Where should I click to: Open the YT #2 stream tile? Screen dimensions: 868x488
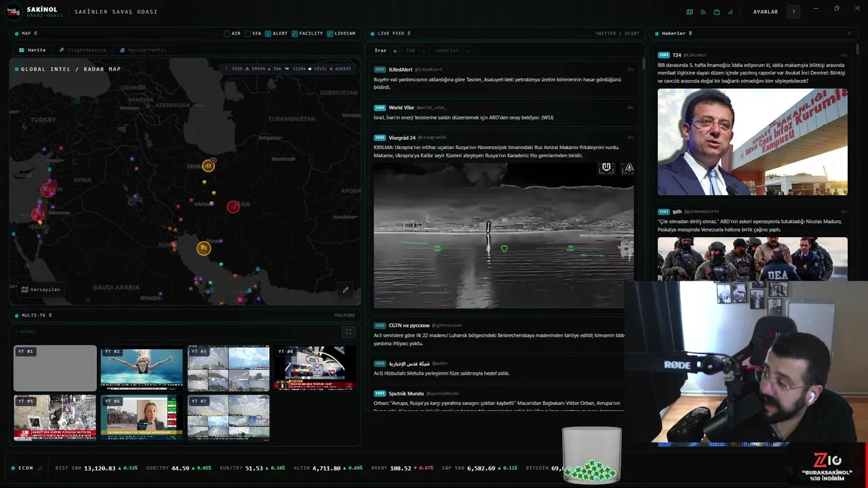tap(142, 368)
